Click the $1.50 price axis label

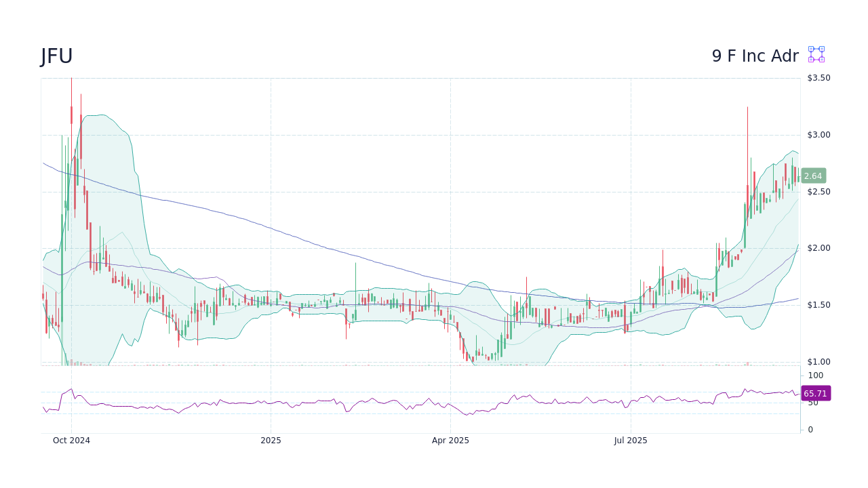coord(818,305)
